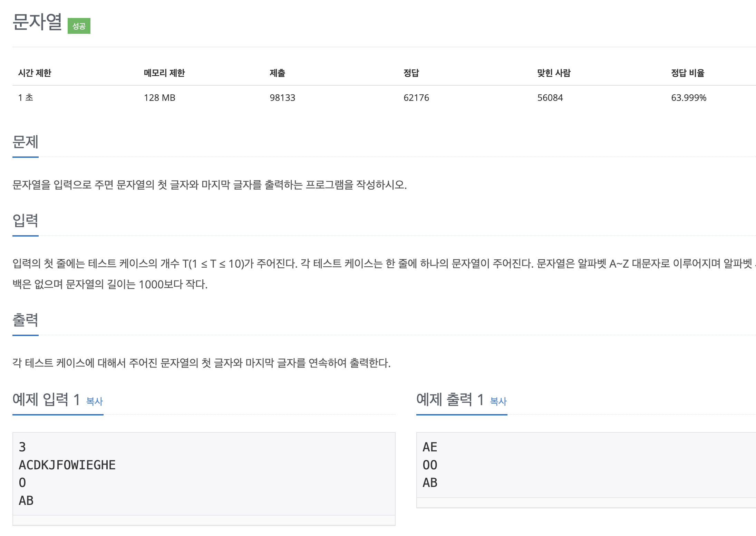The height and width of the screenshot is (536, 756).
Task: Click the green 성공 badge
Action: [x=79, y=26]
